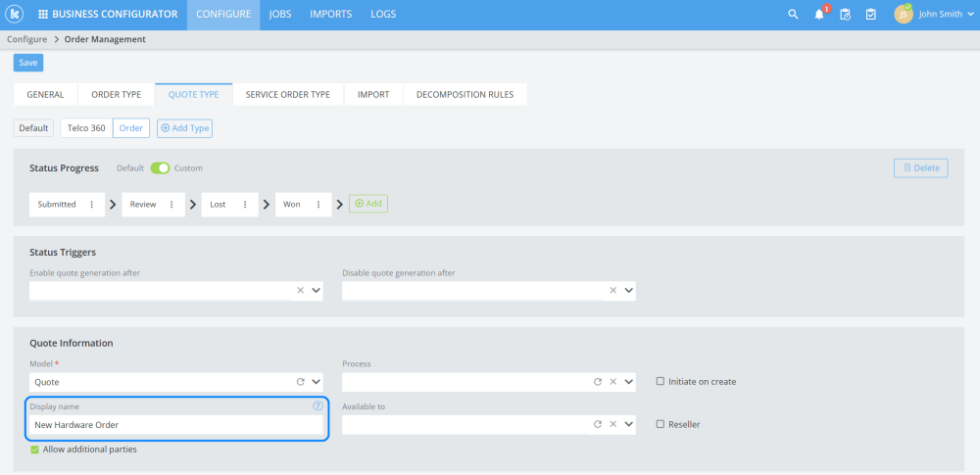Viewport: 980px width, 475px height.
Task: Switch to the DECOMPOSITION RULES tab
Action: (465, 94)
